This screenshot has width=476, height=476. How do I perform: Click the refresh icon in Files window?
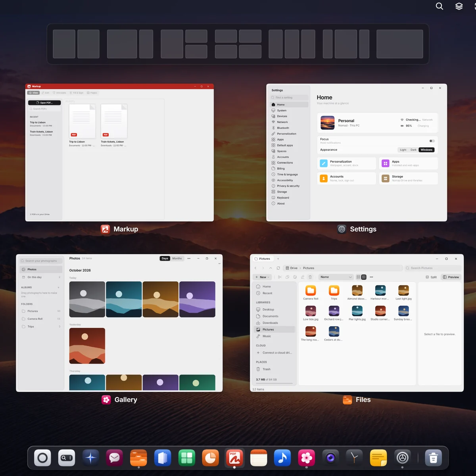tap(278, 268)
